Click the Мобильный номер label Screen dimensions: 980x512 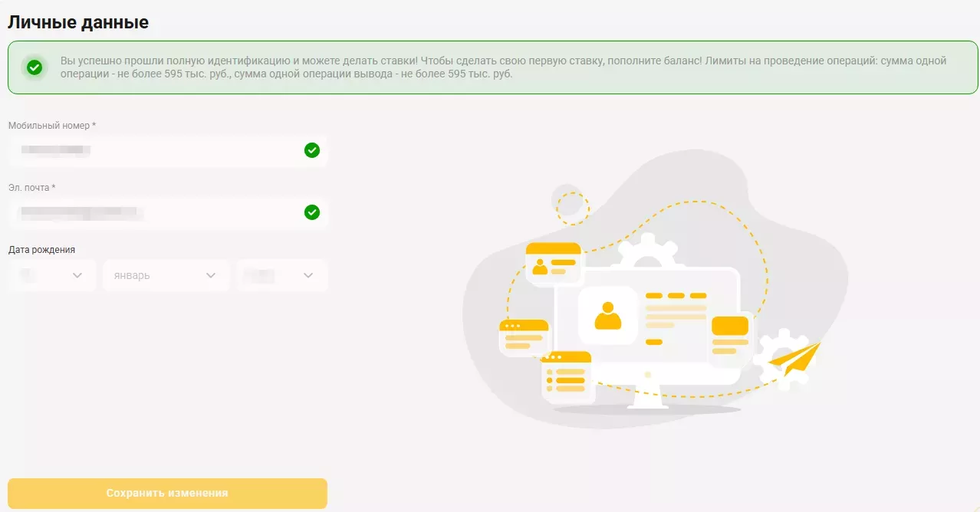coord(51,125)
